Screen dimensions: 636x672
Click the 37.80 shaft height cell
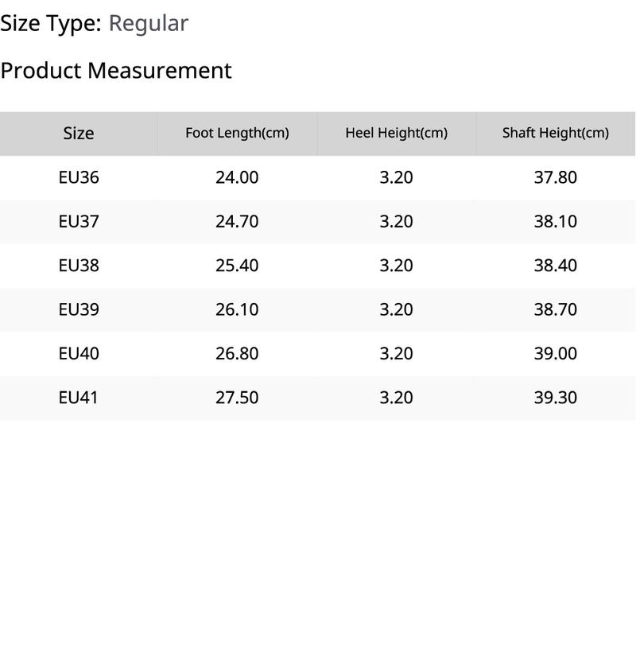coord(555,177)
